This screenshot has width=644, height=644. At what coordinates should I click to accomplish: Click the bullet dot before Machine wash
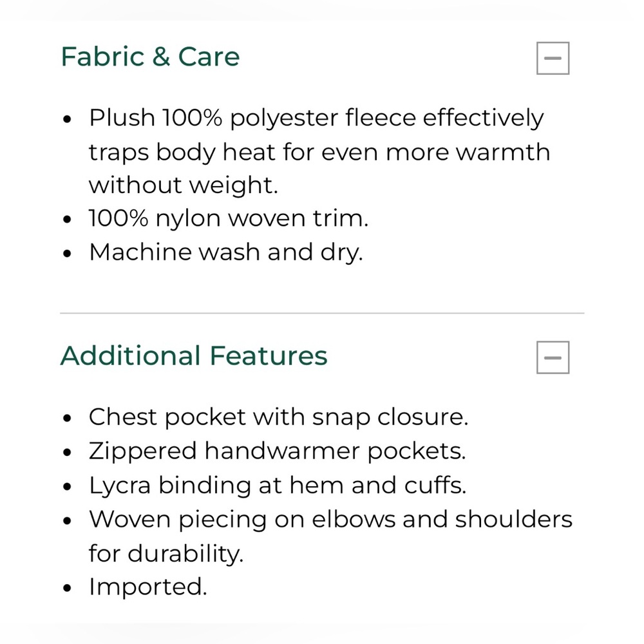(68, 253)
